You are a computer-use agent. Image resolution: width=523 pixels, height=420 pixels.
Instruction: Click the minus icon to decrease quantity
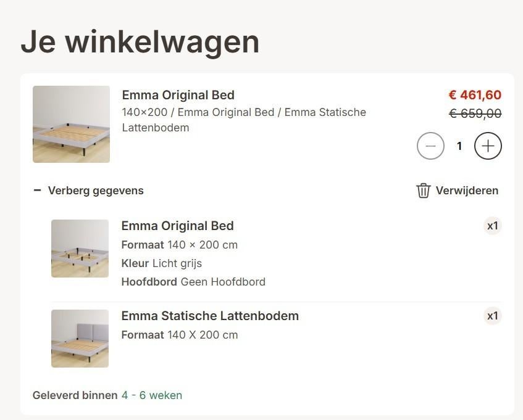(430, 146)
